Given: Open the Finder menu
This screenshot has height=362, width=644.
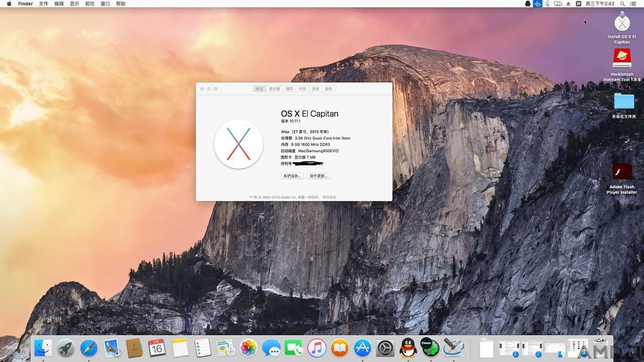Looking at the screenshot, I should pos(25,3).
